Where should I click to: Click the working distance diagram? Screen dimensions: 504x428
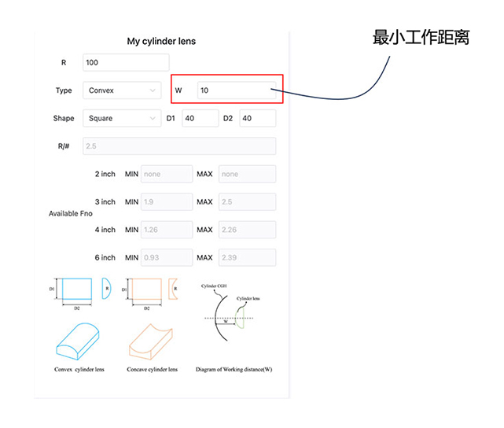(x=234, y=319)
